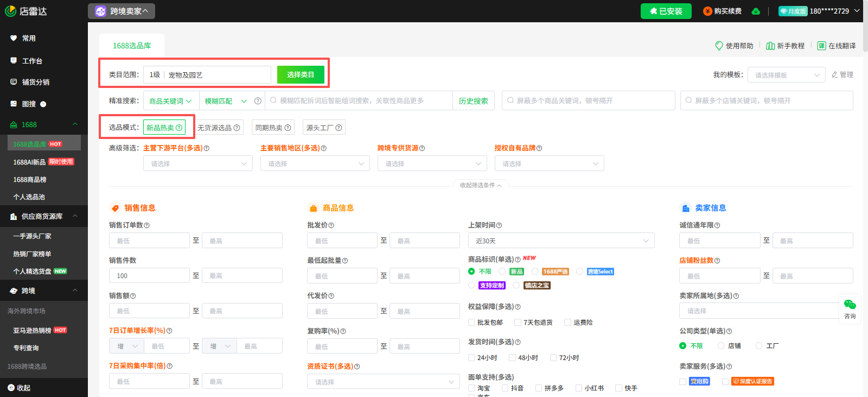This screenshot has width=868, height=397.
Task: Click help icon next to 模糊匹配
Action: pyautogui.click(x=258, y=101)
